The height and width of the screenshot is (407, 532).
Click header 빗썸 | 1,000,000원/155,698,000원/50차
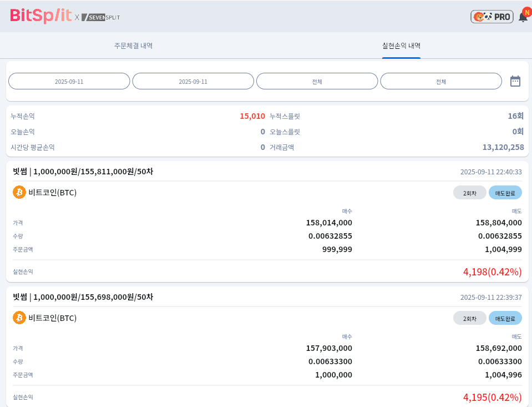pyautogui.click(x=83, y=297)
